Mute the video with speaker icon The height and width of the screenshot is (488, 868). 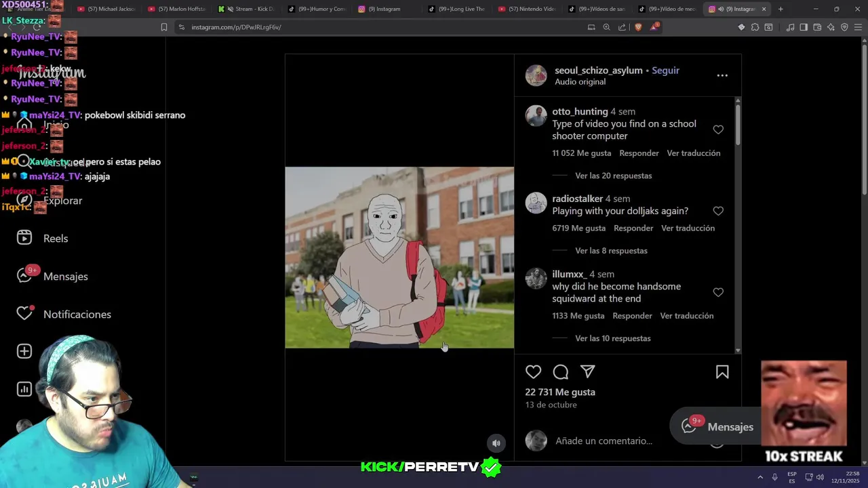(496, 443)
